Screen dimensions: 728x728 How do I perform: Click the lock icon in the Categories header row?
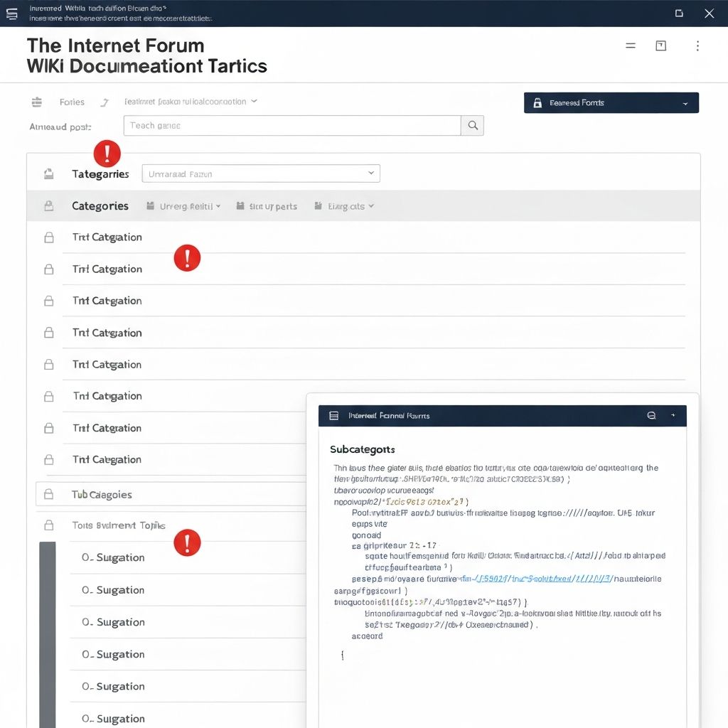(x=48, y=206)
